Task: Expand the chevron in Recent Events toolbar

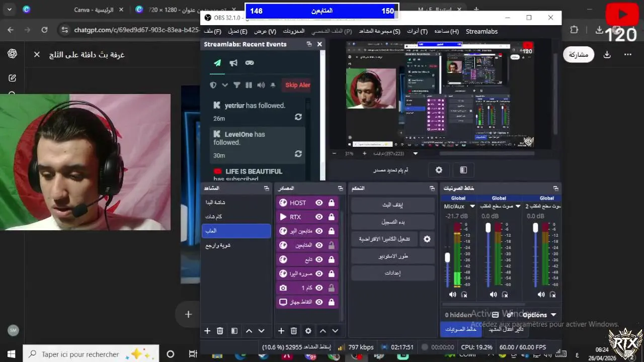Action: [x=225, y=85]
